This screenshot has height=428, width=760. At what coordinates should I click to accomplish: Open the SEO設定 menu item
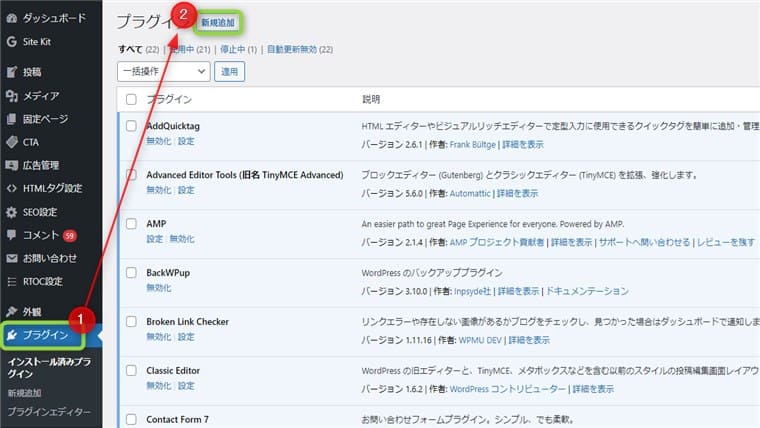point(40,212)
